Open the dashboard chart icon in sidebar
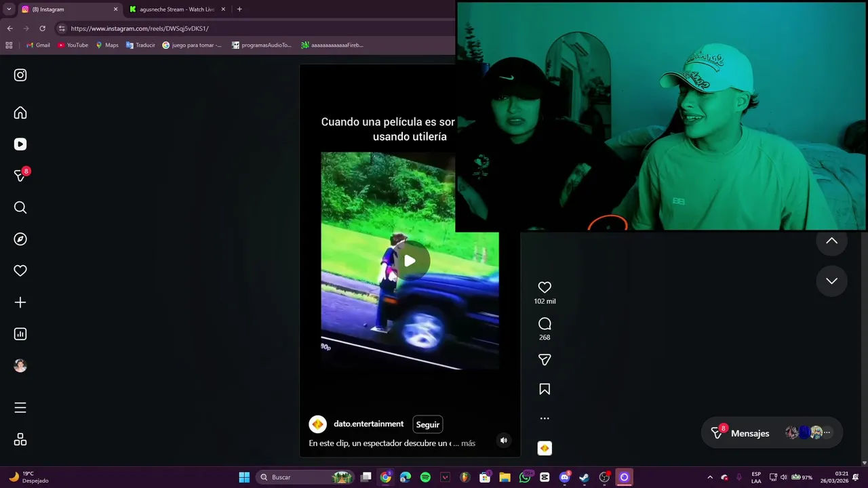The width and height of the screenshot is (868, 488). coord(20,334)
